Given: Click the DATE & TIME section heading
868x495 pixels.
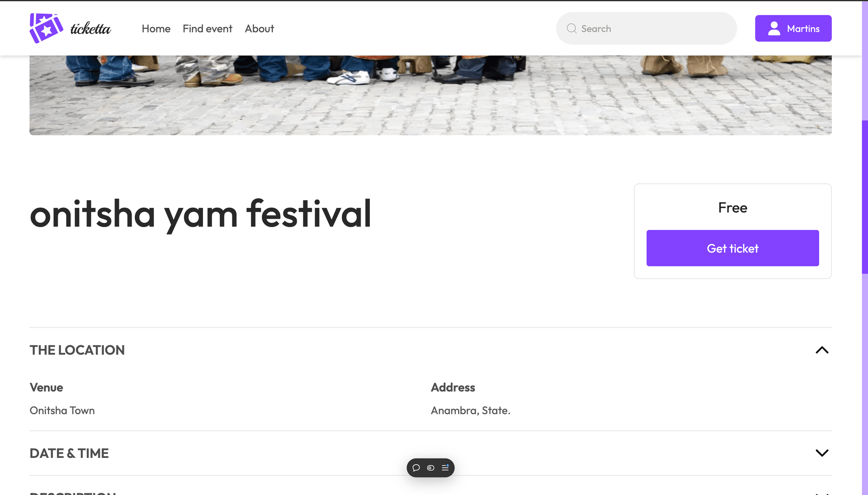Looking at the screenshot, I should pos(69,453).
